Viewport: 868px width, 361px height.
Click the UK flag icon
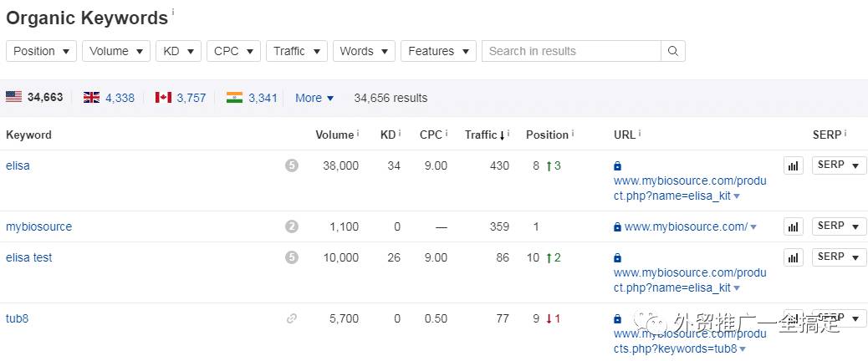[91, 97]
